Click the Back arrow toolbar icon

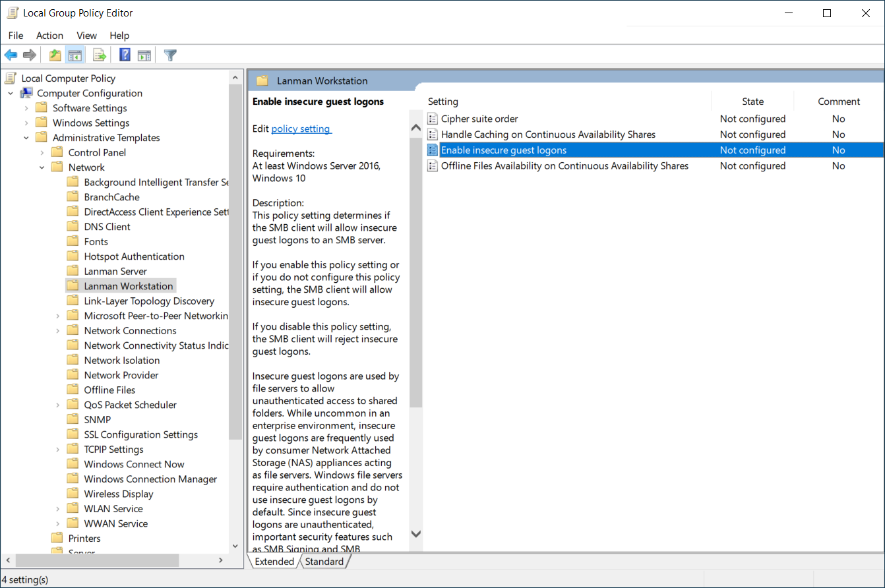(x=11, y=55)
